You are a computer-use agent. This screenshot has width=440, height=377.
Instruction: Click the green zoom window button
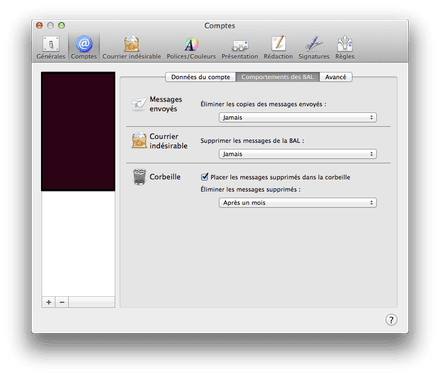[x=61, y=25]
